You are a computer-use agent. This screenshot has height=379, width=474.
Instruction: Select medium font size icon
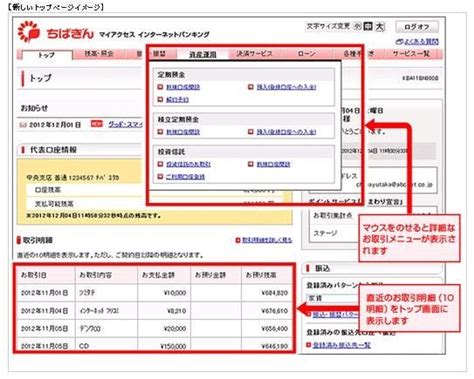pos(368,26)
